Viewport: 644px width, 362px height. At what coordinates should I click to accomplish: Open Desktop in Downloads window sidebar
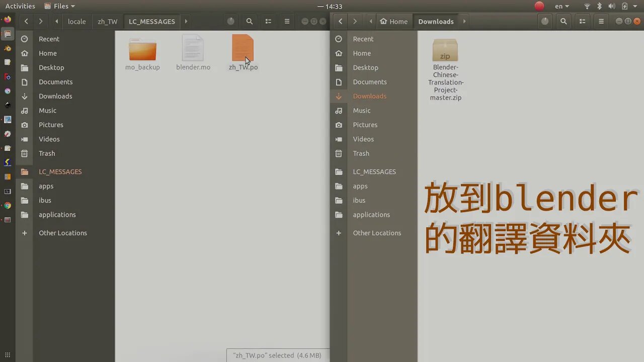click(x=374, y=67)
